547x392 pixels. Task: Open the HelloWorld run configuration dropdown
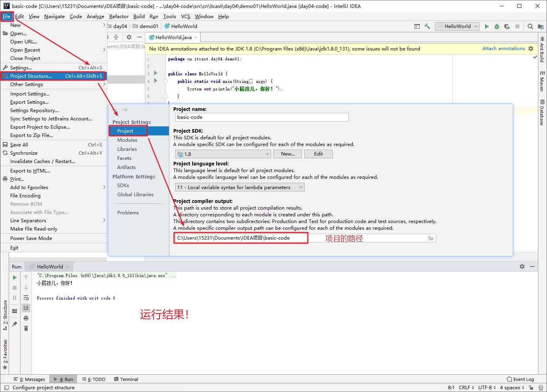457,26
